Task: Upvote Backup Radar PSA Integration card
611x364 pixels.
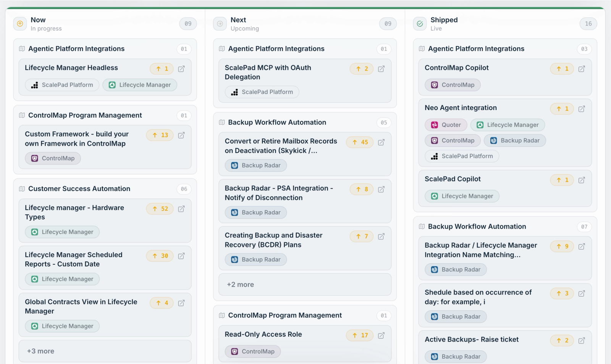Action: point(362,189)
